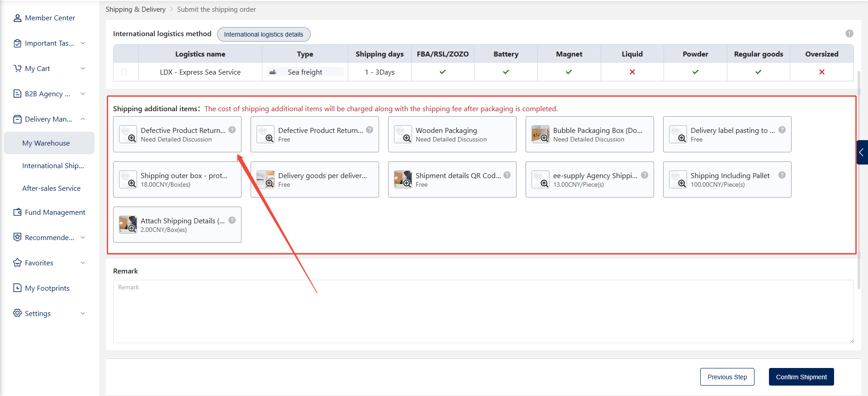The image size is (868, 396).
Task: Select Shipping outer box protection item
Action: pos(177,179)
